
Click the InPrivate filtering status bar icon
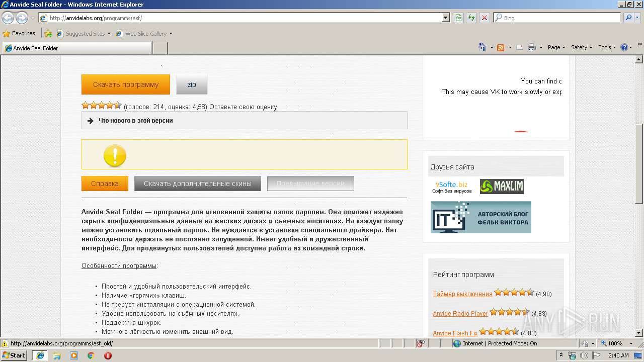pyautogui.click(x=421, y=343)
